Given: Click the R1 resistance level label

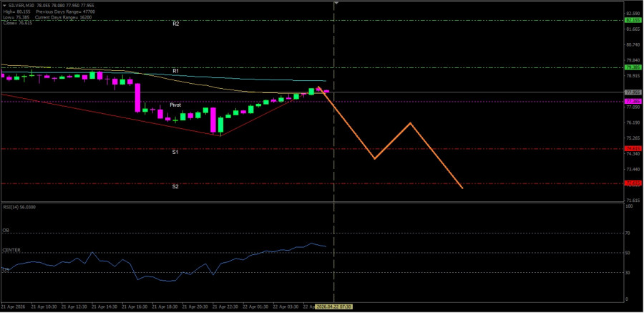Looking at the screenshot, I should [x=175, y=71].
